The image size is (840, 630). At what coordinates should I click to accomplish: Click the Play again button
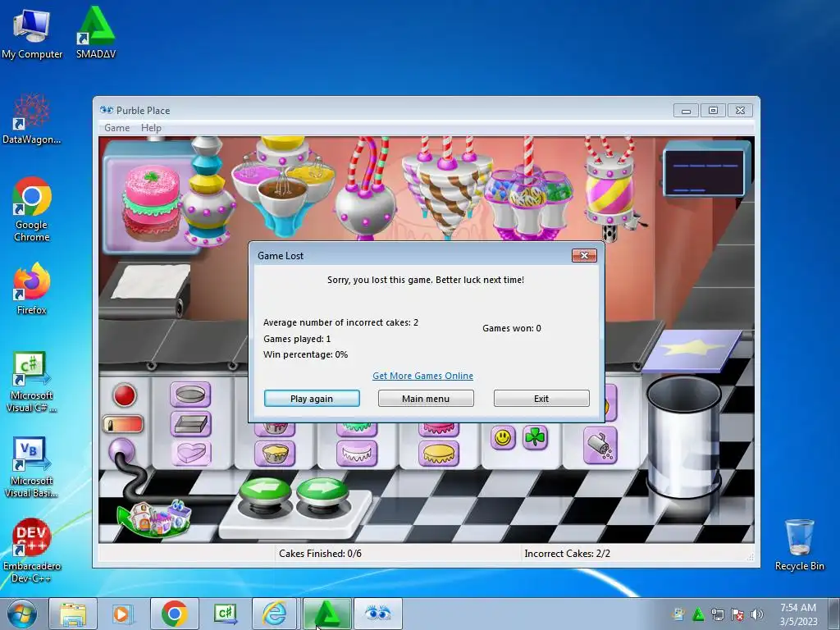point(312,399)
